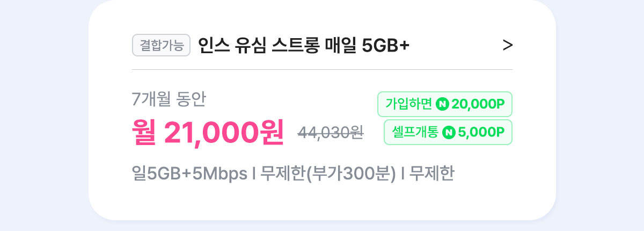
Task: Select the 셀프개통 5,000P reward badge
Action: tap(448, 132)
